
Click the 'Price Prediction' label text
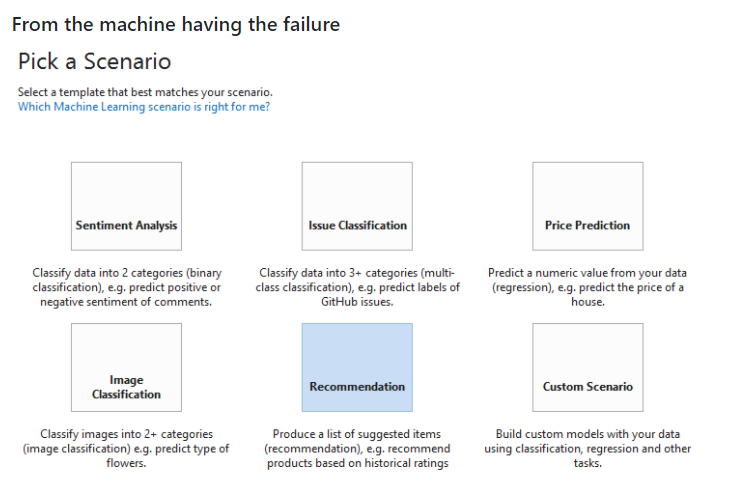point(588,226)
